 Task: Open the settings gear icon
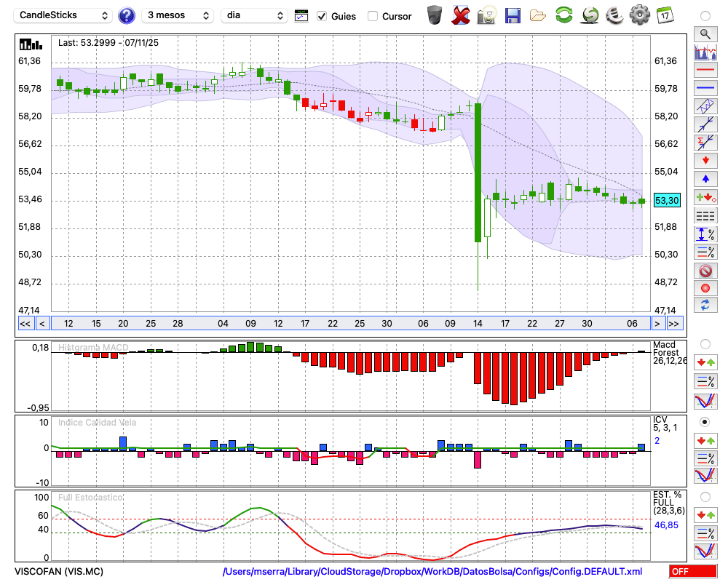639,15
